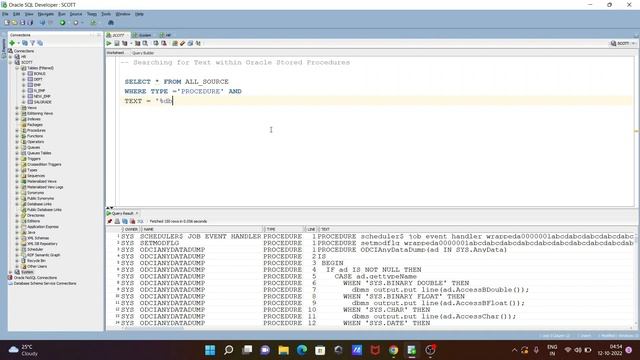Viewport: 640px width, 360px height.
Task: Click the Run Script icon in worksheet toolbar
Action: click(x=117, y=43)
